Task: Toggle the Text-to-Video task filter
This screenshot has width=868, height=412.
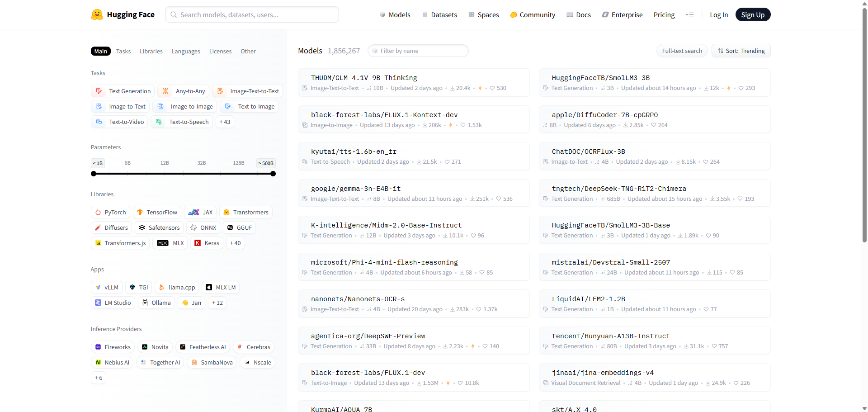Action: click(x=119, y=122)
